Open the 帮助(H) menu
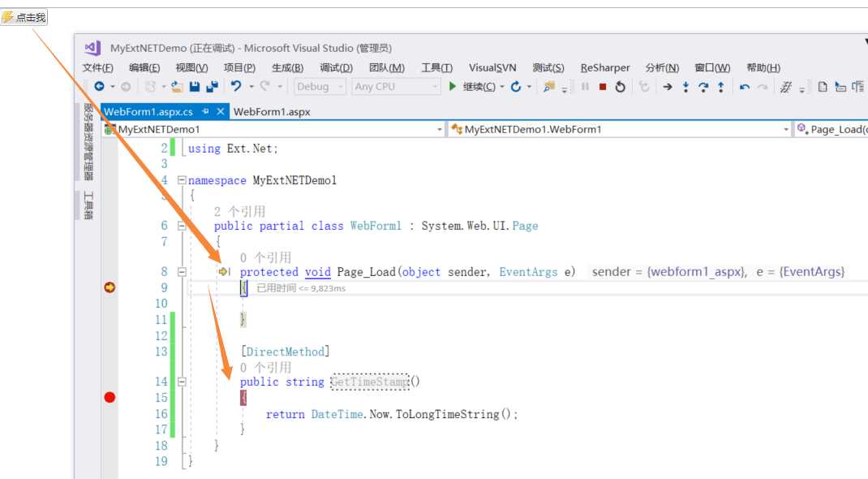The height and width of the screenshot is (479, 868). point(763,67)
